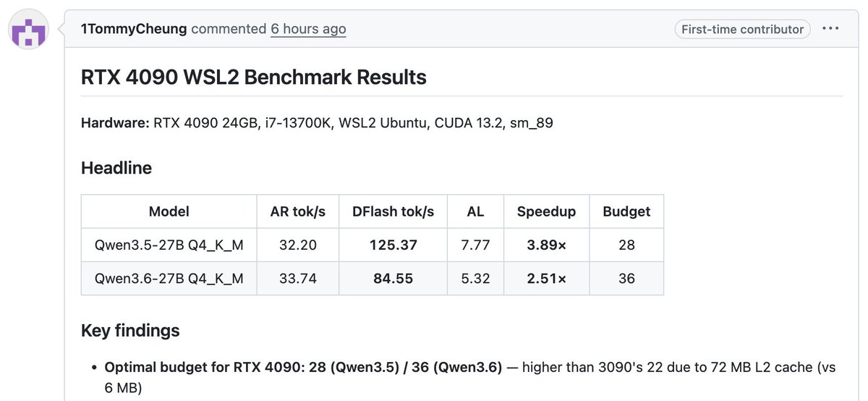Open the comment's three-dot options menu
This screenshot has width=868, height=401.
tap(830, 29)
